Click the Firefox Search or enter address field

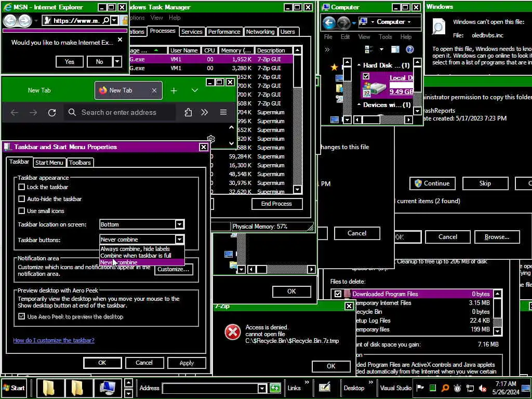click(120, 112)
